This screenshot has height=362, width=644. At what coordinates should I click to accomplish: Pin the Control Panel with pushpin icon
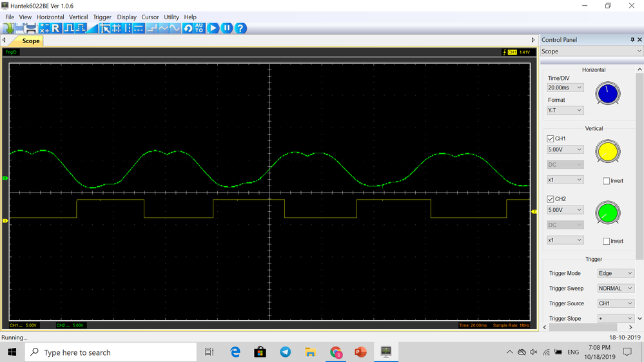click(x=632, y=40)
